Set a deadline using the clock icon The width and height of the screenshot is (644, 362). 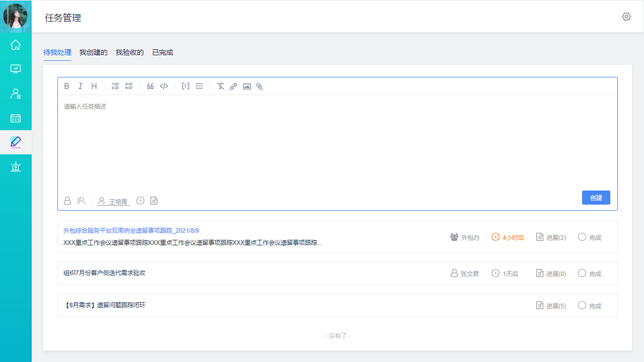pyautogui.click(x=140, y=201)
